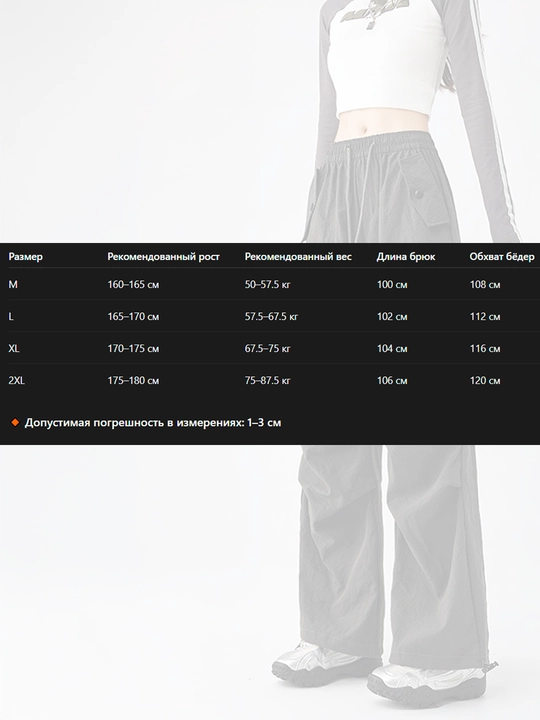The image size is (540, 720).
Task: Click the 75–87.5 кг weight cell
Action: pyautogui.click(x=268, y=380)
